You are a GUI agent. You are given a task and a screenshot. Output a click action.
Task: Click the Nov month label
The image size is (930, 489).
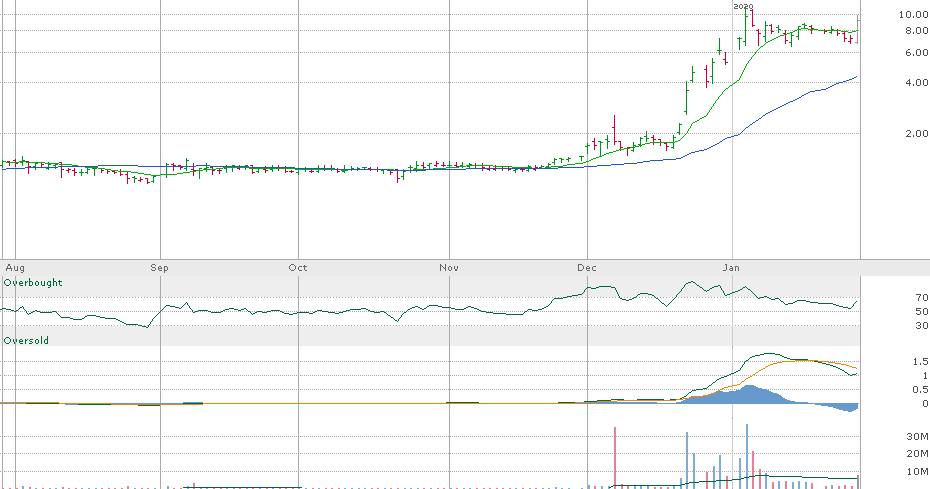[449, 268]
